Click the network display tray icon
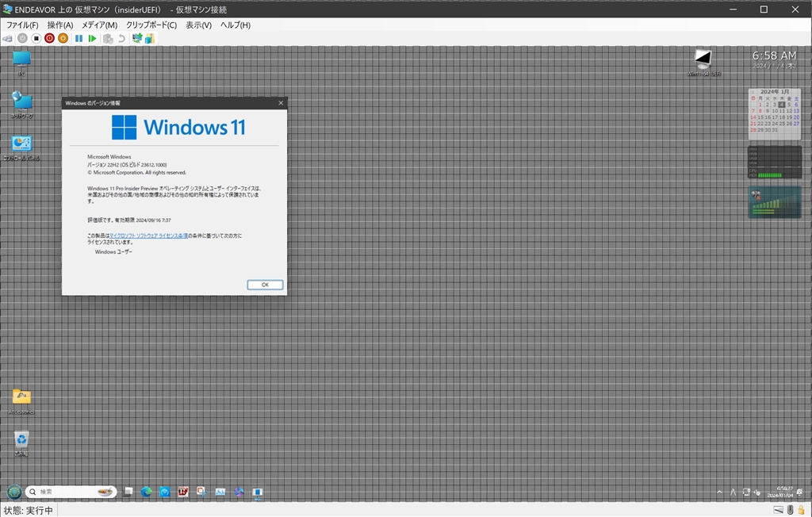The image size is (812, 517). (746, 492)
